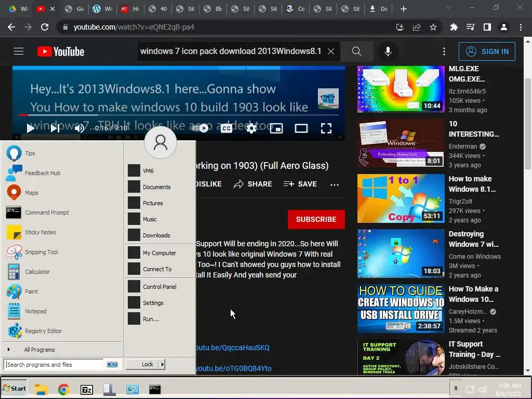
Task: Open video settings gear
Action: click(x=251, y=128)
